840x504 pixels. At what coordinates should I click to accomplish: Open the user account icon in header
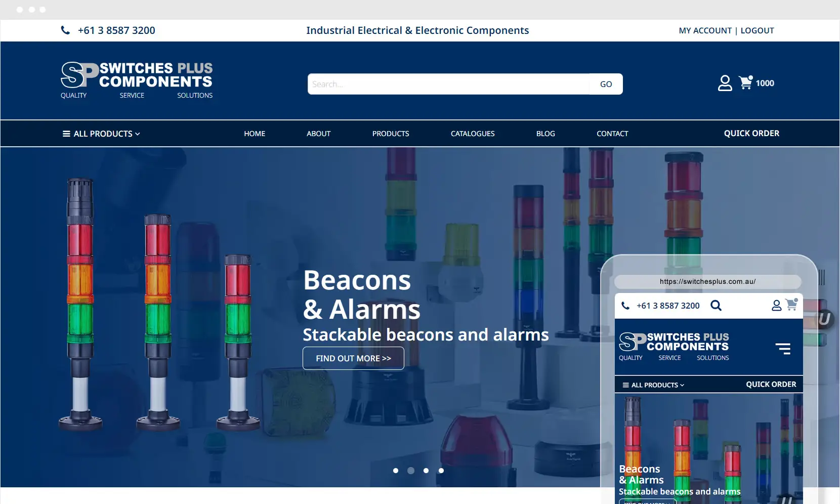725,83
